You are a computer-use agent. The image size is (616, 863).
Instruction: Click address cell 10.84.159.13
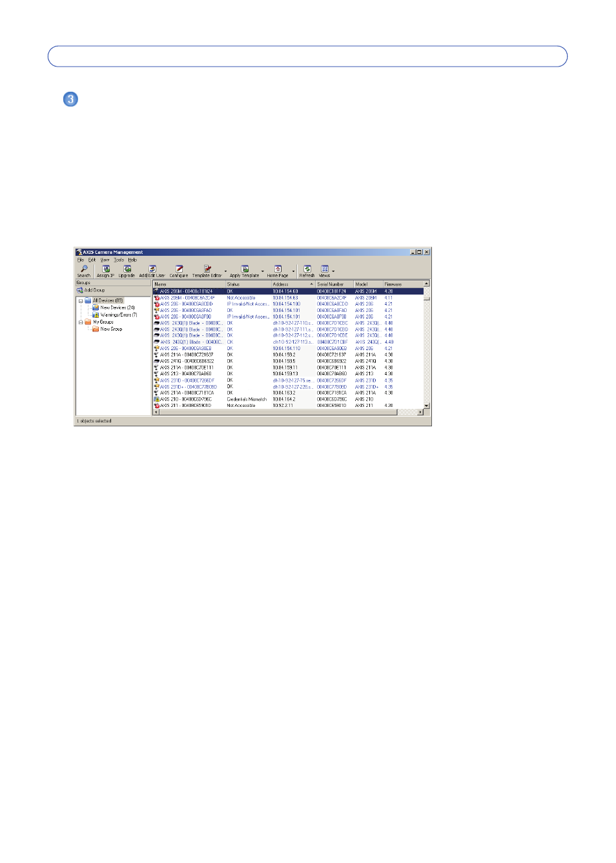point(285,374)
